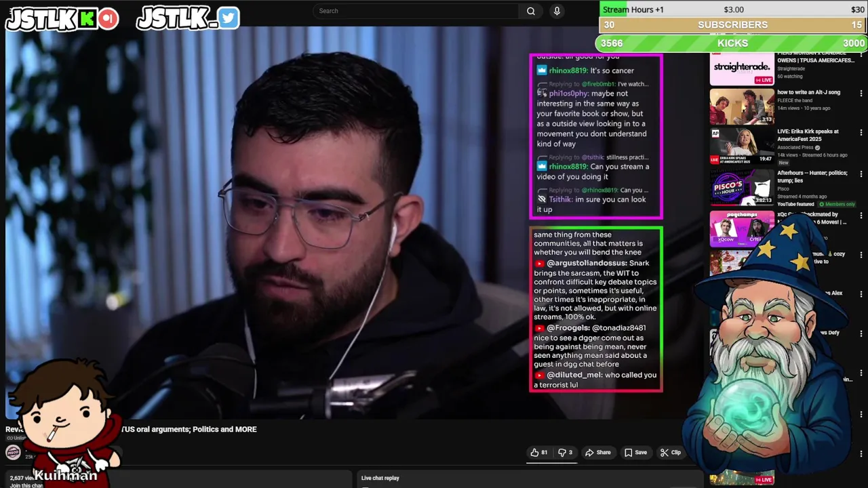Open 'how to write an Alt-J song' thumbnail
The image size is (868, 488).
coord(742,106)
